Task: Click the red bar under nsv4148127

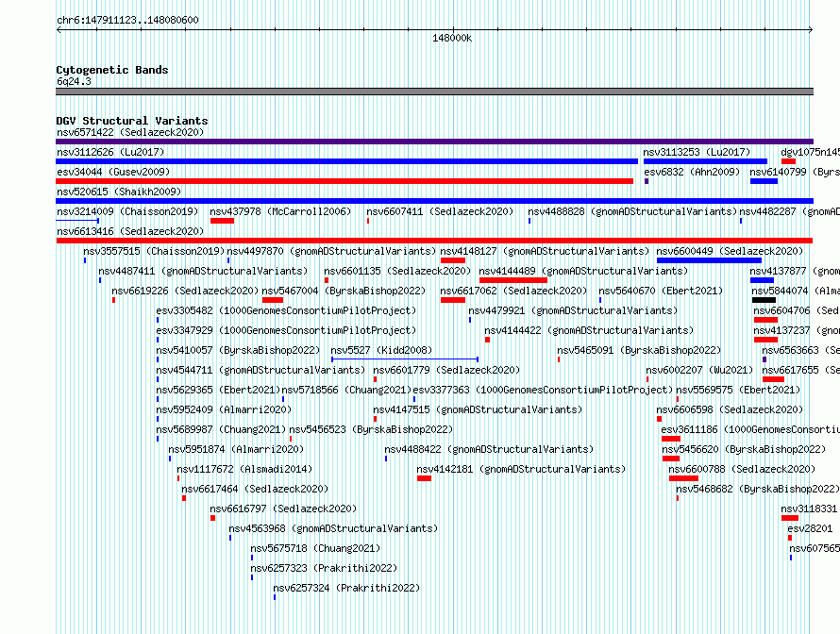Action: click(x=453, y=260)
